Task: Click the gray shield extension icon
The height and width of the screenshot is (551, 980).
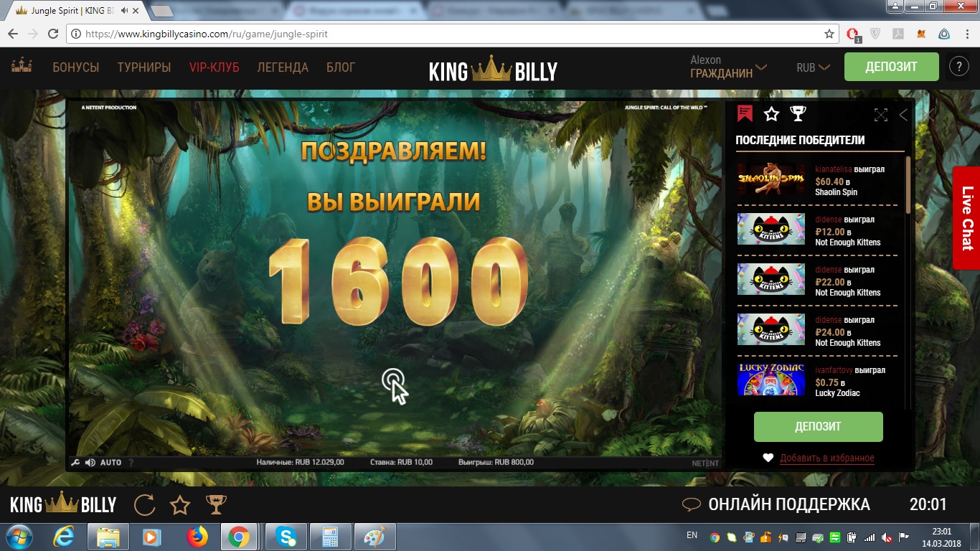Action: click(x=875, y=34)
